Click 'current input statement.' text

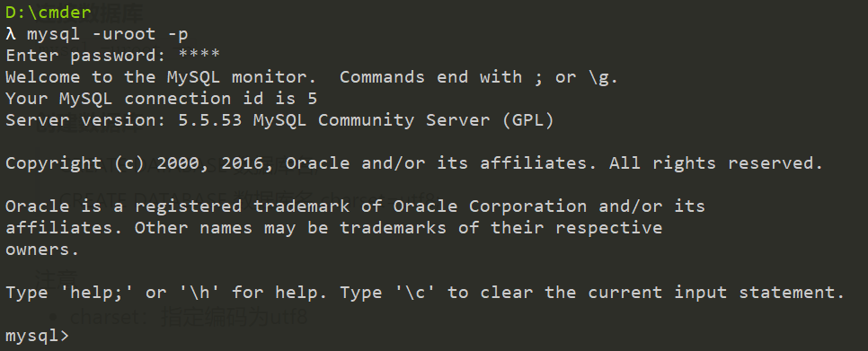[x=716, y=293]
